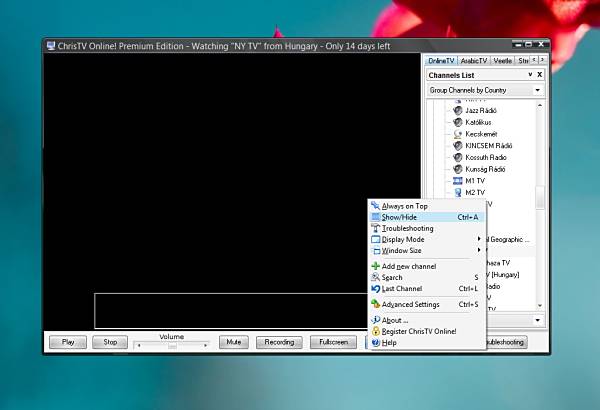Click the Help question mark icon
This screenshot has width=600, height=410.
(375, 343)
